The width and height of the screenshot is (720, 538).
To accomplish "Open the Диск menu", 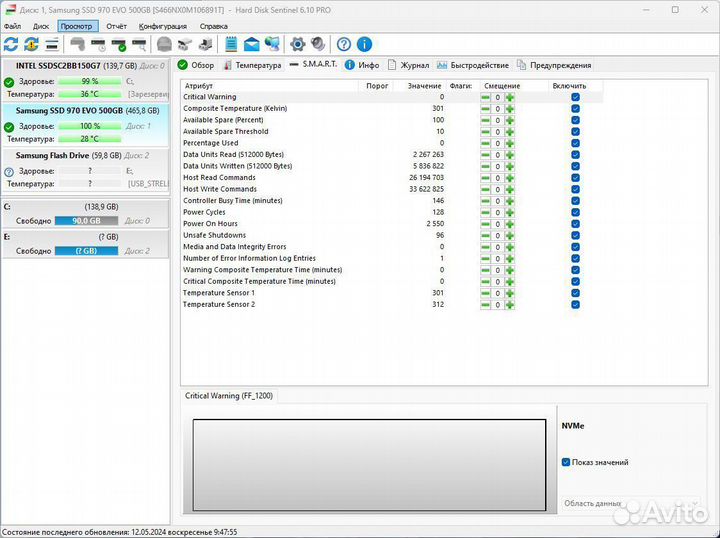I will click(40, 26).
